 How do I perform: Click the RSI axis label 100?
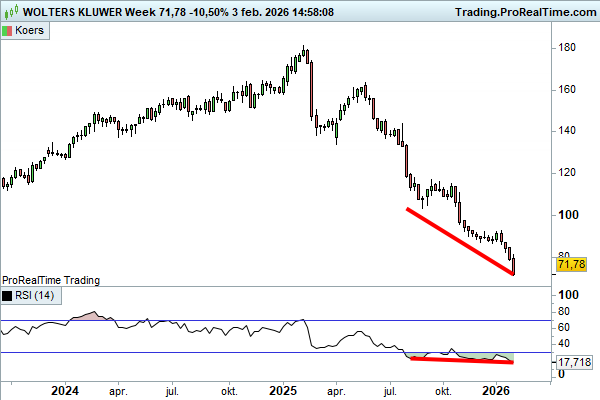click(568, 295)
